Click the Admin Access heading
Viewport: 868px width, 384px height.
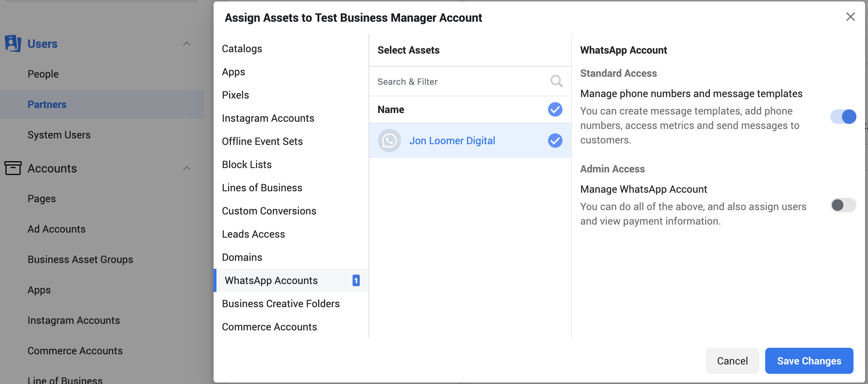point(612,169)
